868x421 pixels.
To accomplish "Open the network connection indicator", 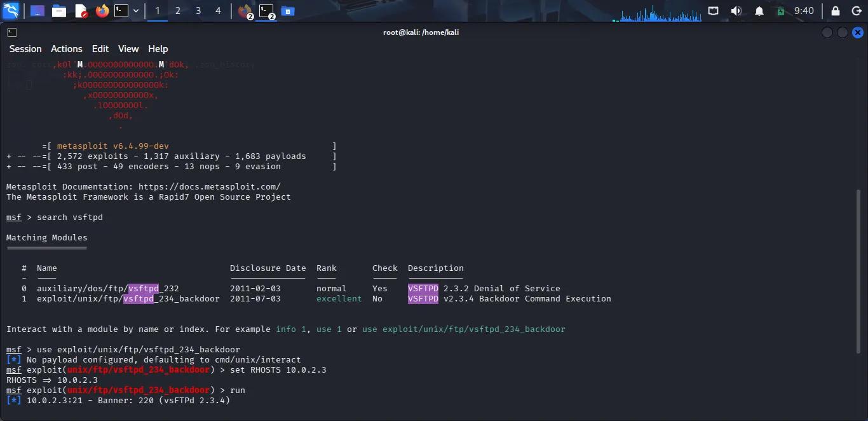I will [x=714, y=11].
